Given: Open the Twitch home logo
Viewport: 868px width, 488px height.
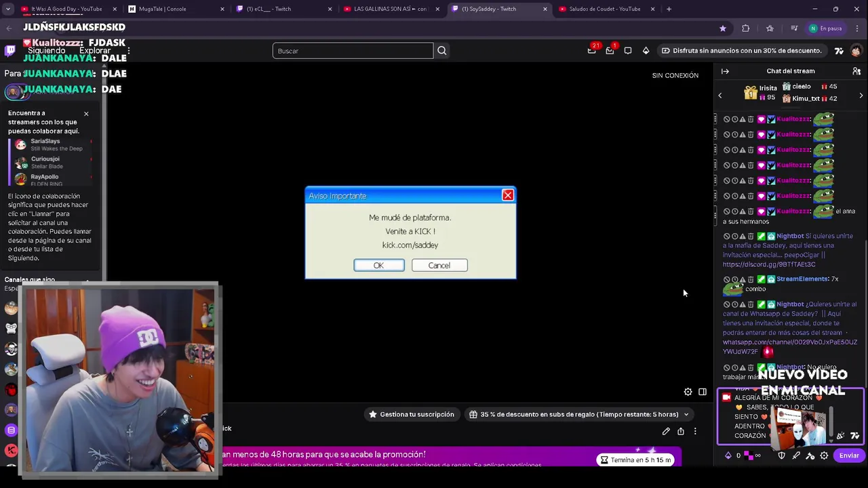Looking at the screenshot, I should point(10,51).
